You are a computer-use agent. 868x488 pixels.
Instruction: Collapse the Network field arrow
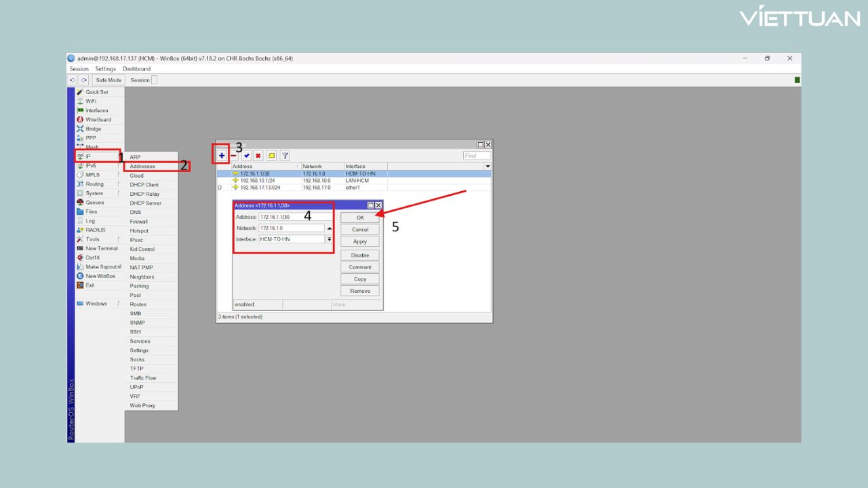coord(330,228)
